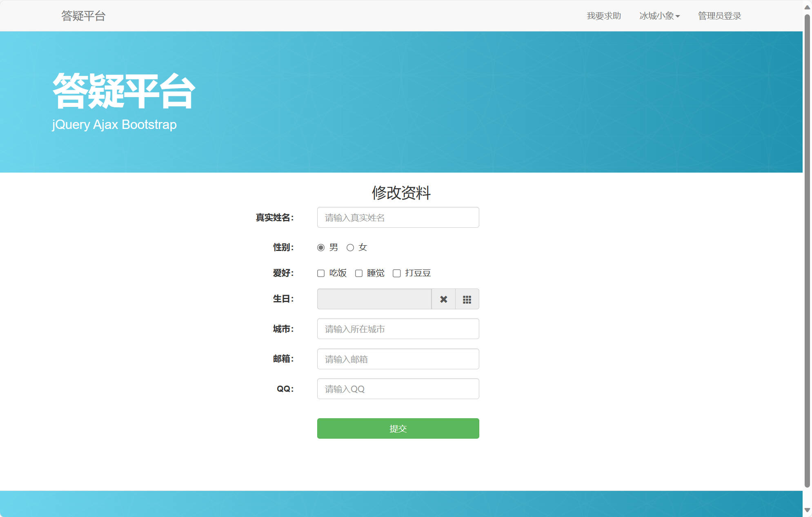812x517 pixels.
Task: Clear the birthday field using the X icon
Action: [x=443, y=299]
